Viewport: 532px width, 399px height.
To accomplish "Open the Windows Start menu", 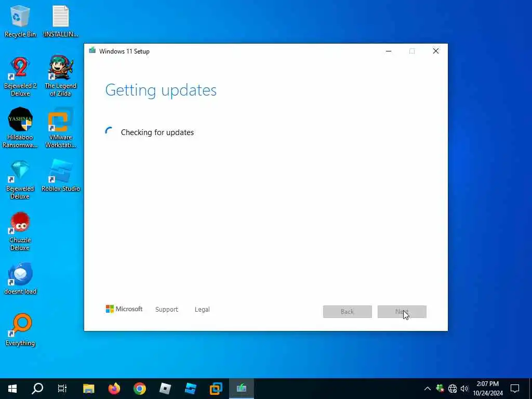I will (x=12, y=389).
